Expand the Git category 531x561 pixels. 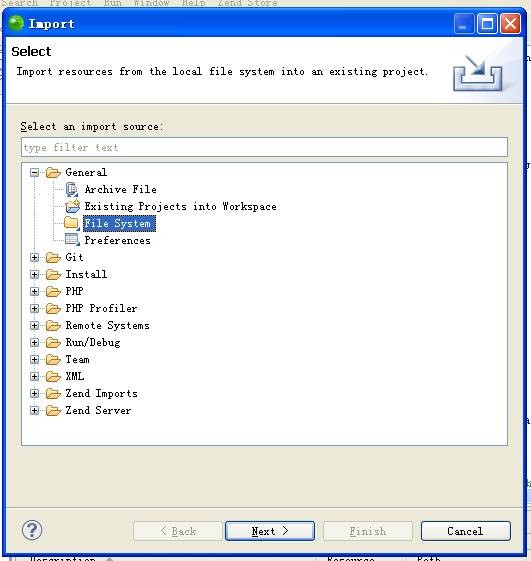point(34,258)
